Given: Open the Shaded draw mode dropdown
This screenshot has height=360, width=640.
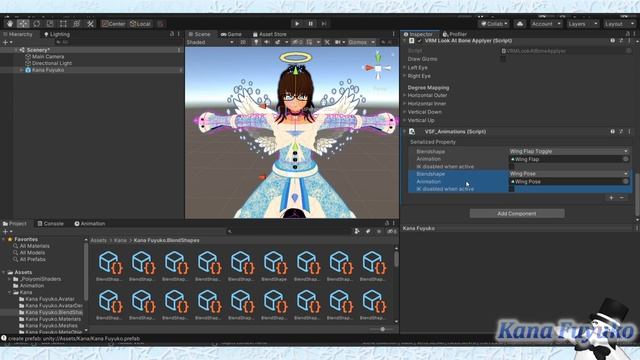Looking at the screenshot, I should [x=210, y=42].
